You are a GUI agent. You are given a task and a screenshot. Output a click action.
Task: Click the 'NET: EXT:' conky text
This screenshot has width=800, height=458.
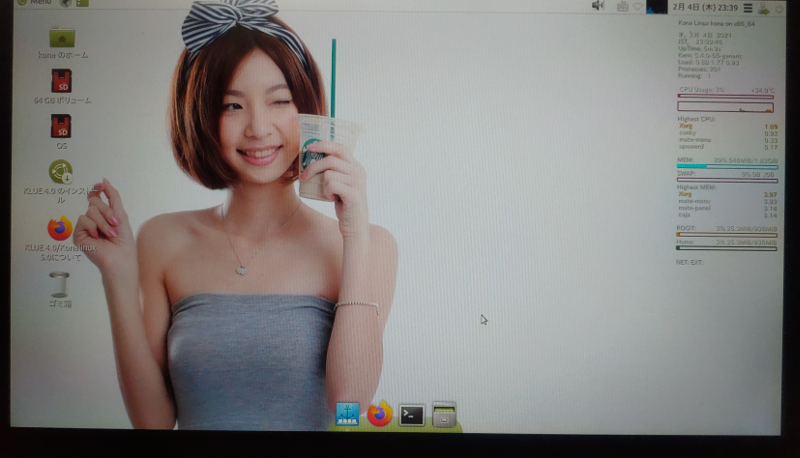point(689,262)
